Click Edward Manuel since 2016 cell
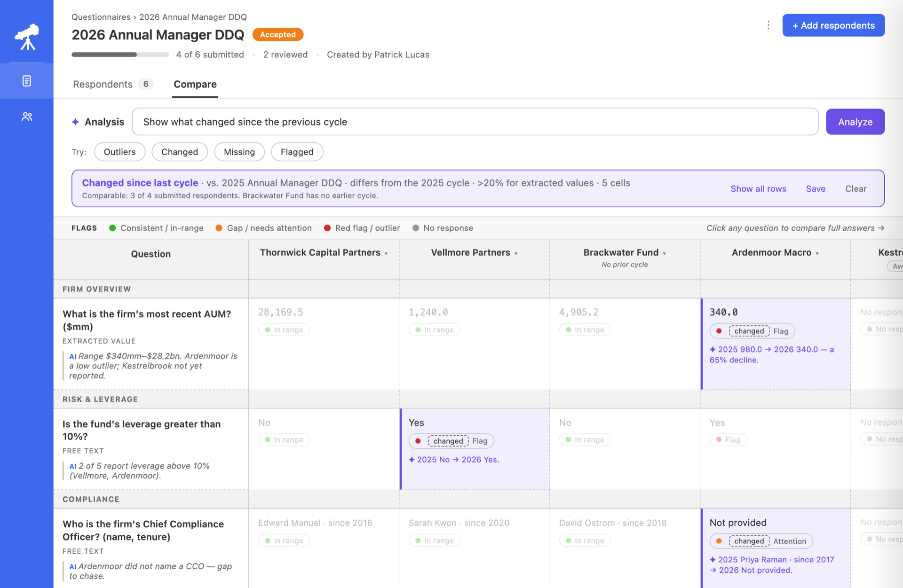This screenshot has width=903, height=588. click(x=315, y=523)
